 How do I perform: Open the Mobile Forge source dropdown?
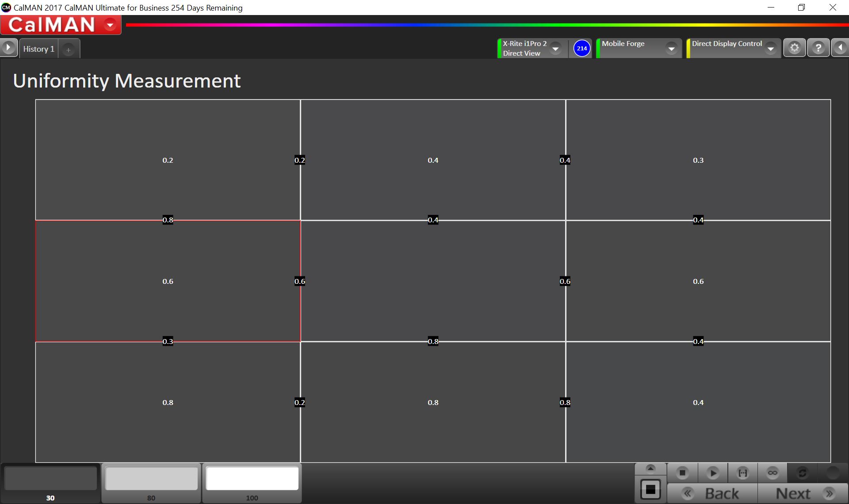[x=671, y=49]
